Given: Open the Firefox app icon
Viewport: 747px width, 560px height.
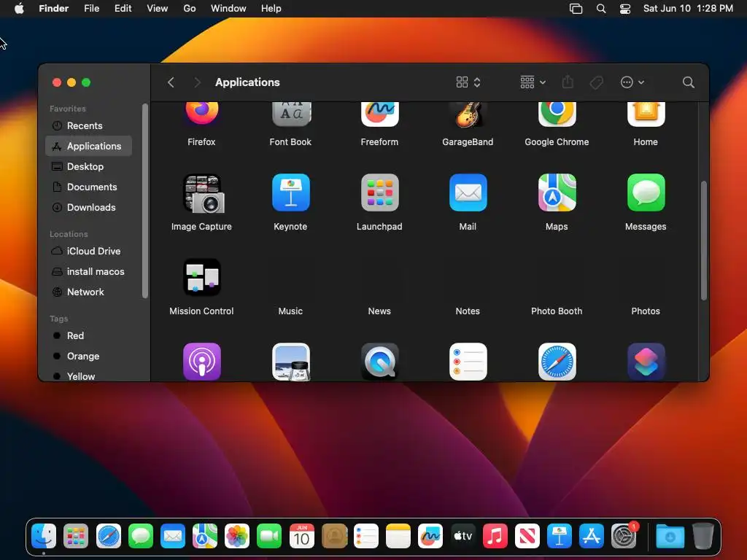Looking at the screenshot, I should click(201, 113).
